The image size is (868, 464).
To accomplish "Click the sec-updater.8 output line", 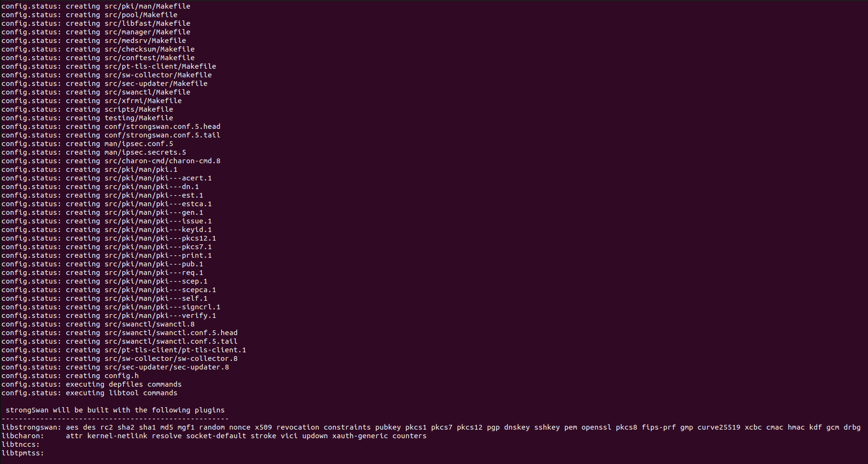I will coord(167,367).
